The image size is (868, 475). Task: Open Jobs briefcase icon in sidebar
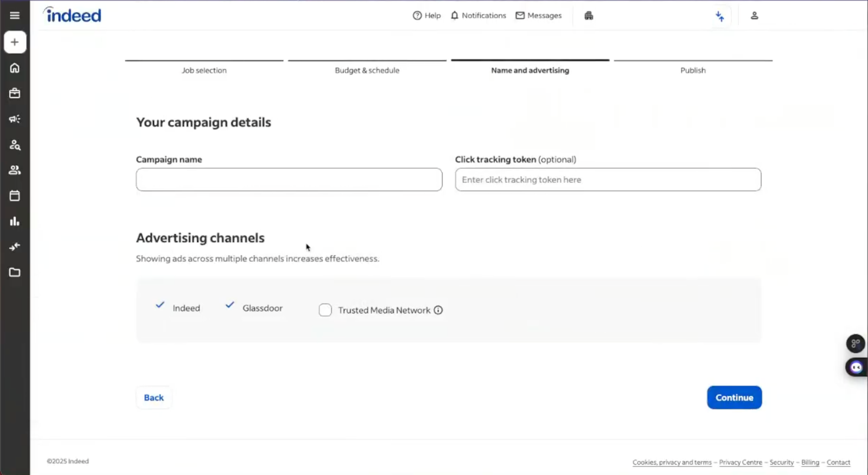click(15, 93)
